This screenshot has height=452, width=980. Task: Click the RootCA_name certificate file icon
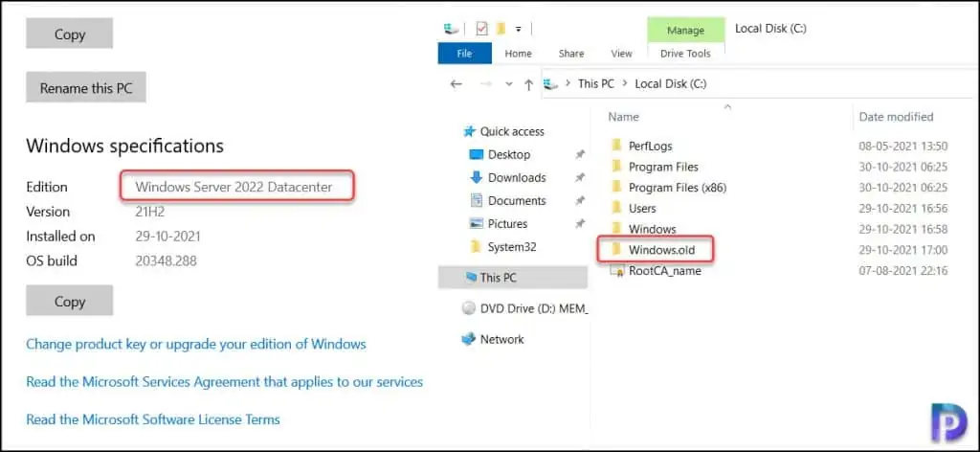[617, 271]
